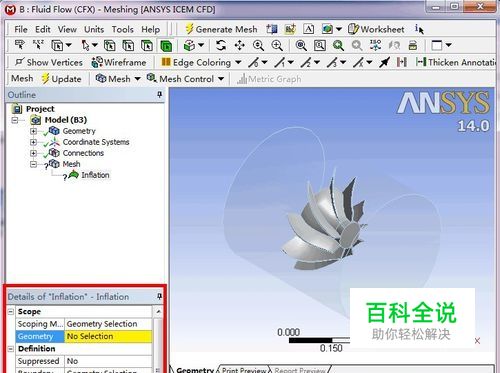This screenshot has width=500, height=373.
Task: Open the View menu
Action: [x=67, y=29]
